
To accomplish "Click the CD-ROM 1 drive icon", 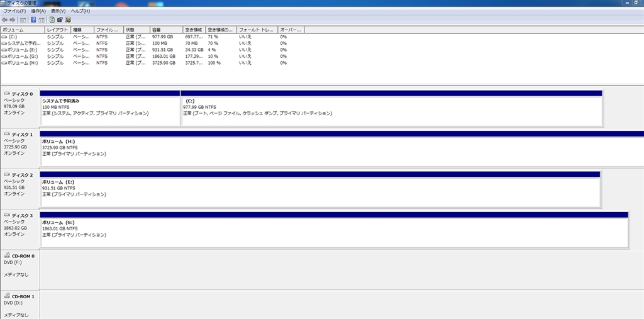I will point(6,296).
